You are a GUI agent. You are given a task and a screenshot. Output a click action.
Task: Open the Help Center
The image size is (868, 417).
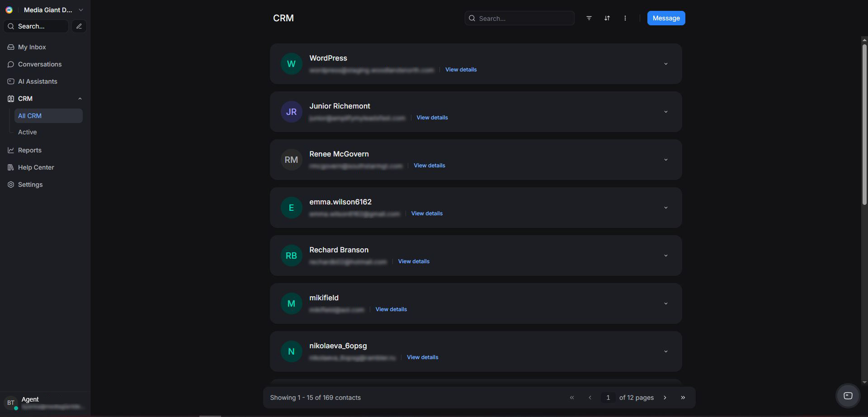pos(36,167)
